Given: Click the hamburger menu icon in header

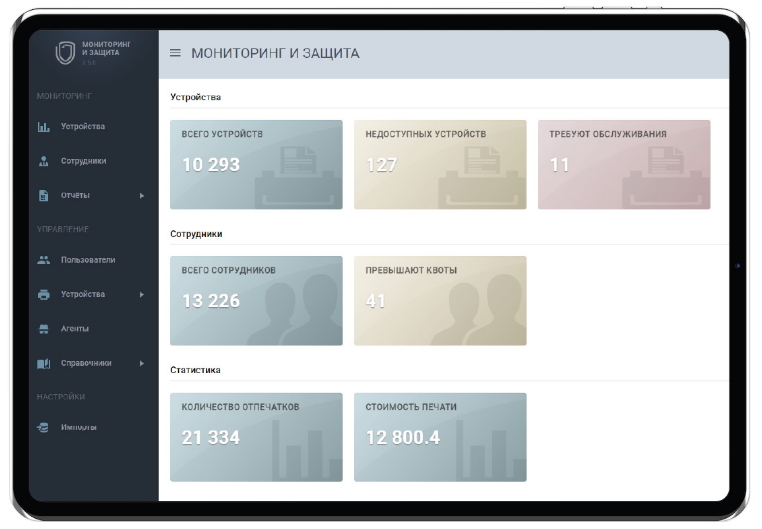Looking at the screenshot, I should 175,53.
